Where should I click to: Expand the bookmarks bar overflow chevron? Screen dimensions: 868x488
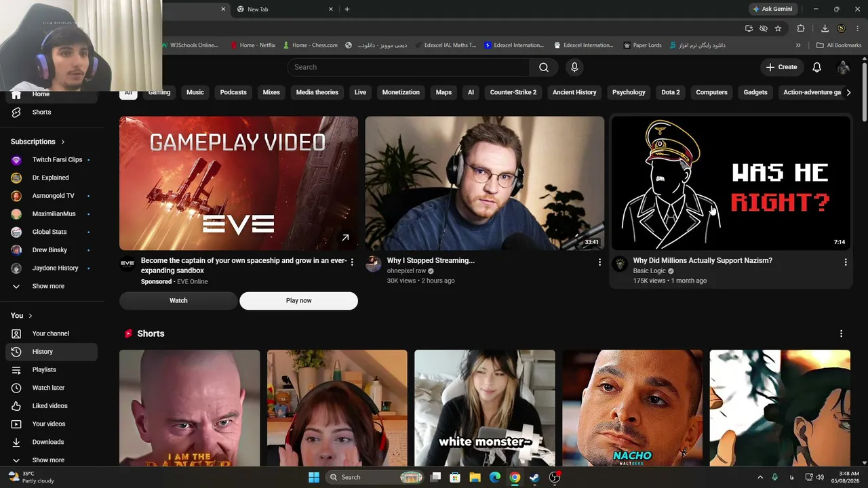click(x=798, y=45)
